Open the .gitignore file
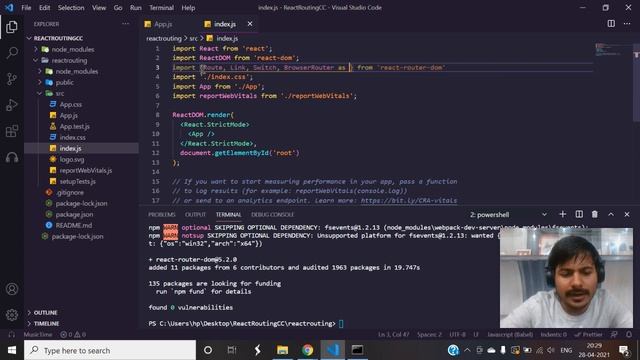 tap(70, 193)
